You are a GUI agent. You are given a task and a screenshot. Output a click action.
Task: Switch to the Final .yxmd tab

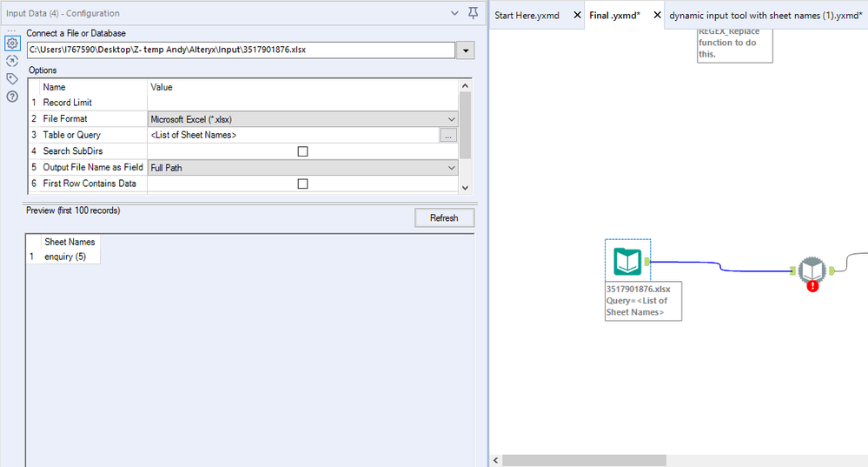point(614,16)
